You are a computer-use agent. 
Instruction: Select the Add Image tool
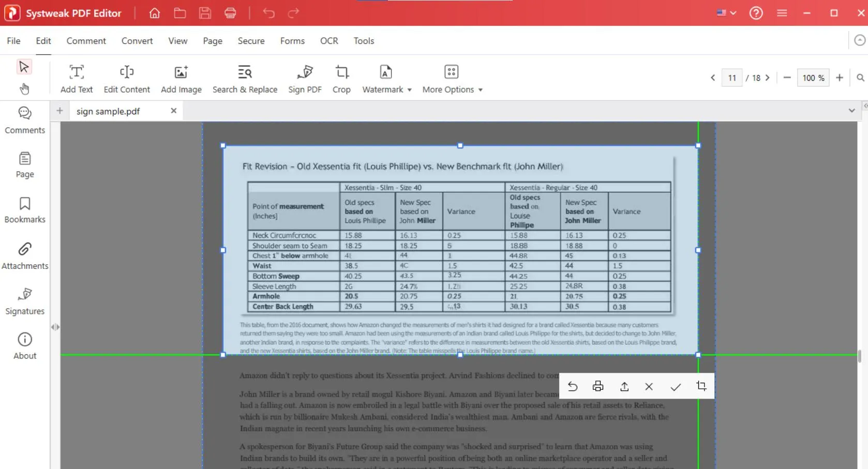click(x=181, y=79)
